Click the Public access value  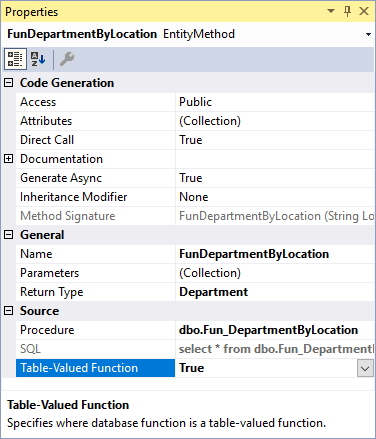click(x=195, y=102)
